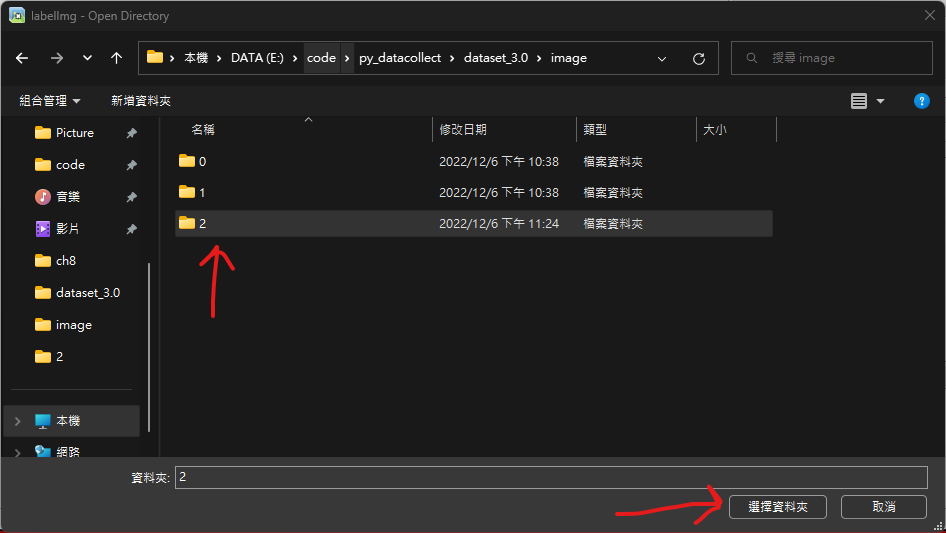
Task: Cancel the dialog with 取消
Action: tap(883, 507)
